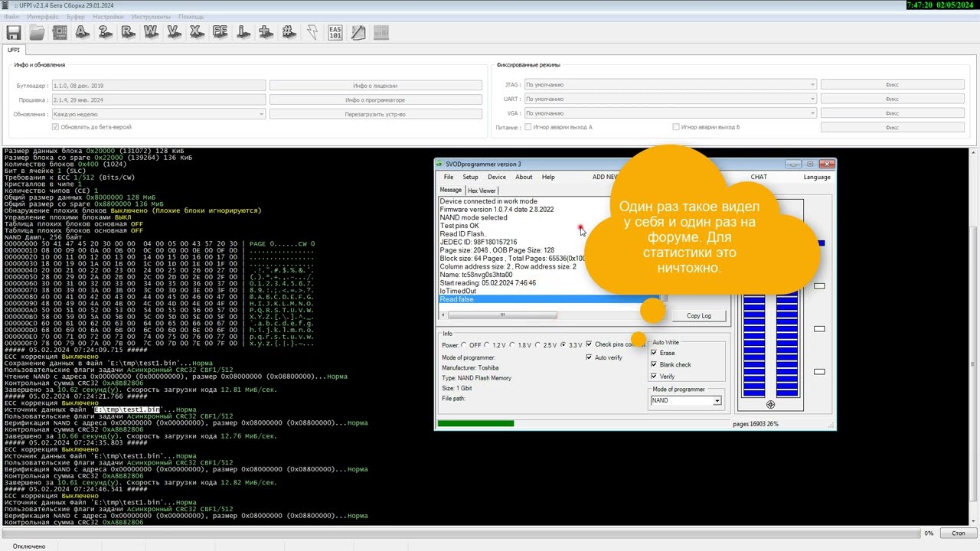This screenshot has width=980, height=551.
Task: Click the R read toolbar icon
Action: 128,32
